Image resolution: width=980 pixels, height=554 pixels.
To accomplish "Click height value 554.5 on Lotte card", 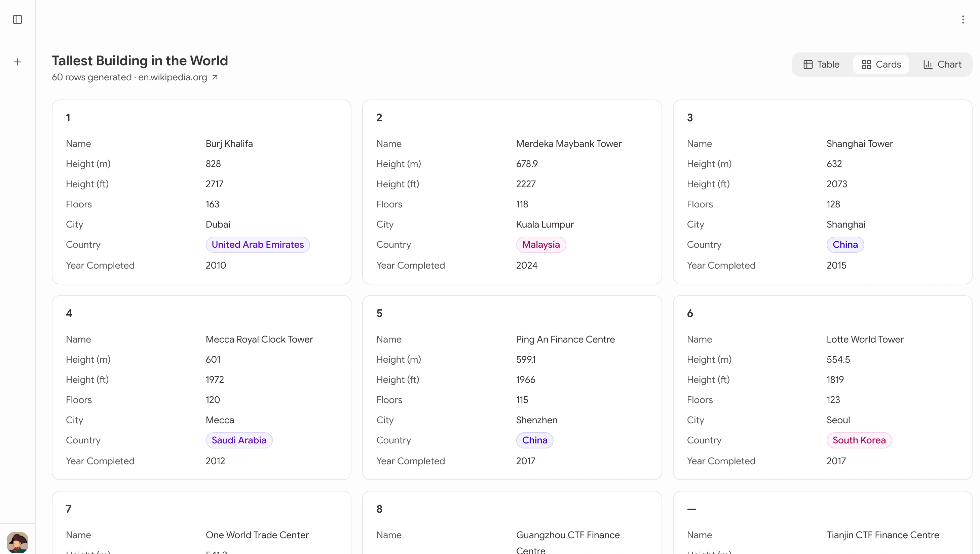I will [x=838, y=360].
